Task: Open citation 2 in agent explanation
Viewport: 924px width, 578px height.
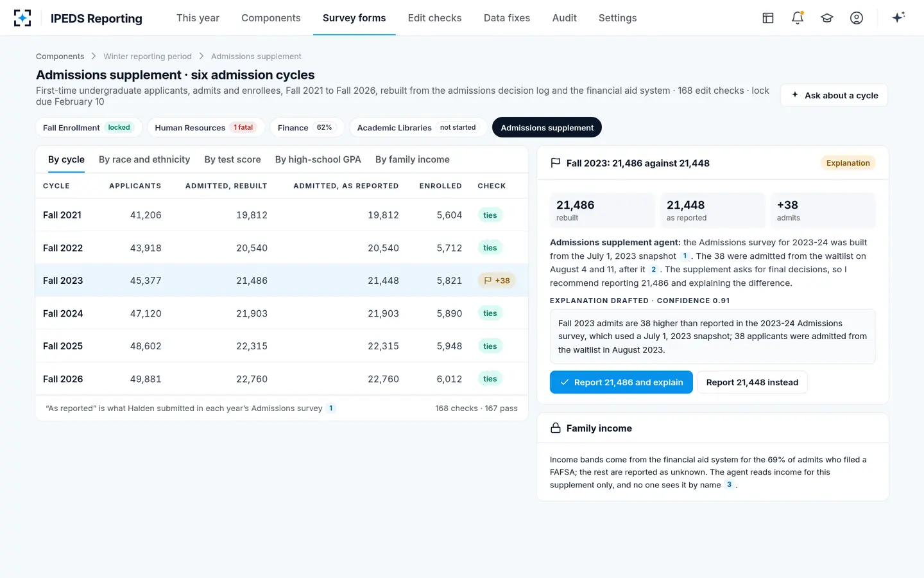Action: click(654, 270)
